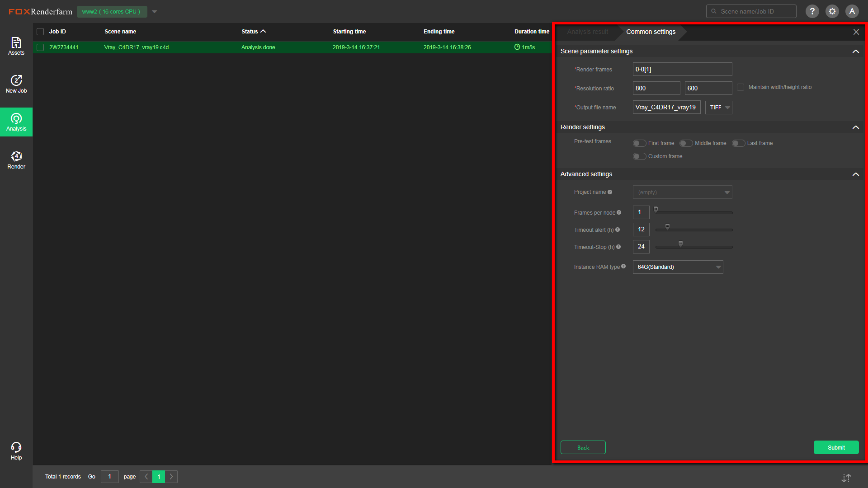Click the Timeout-Stop slider handle
Image resolution: width=868 pixels, height=488 pixels.
coord(680,244)
